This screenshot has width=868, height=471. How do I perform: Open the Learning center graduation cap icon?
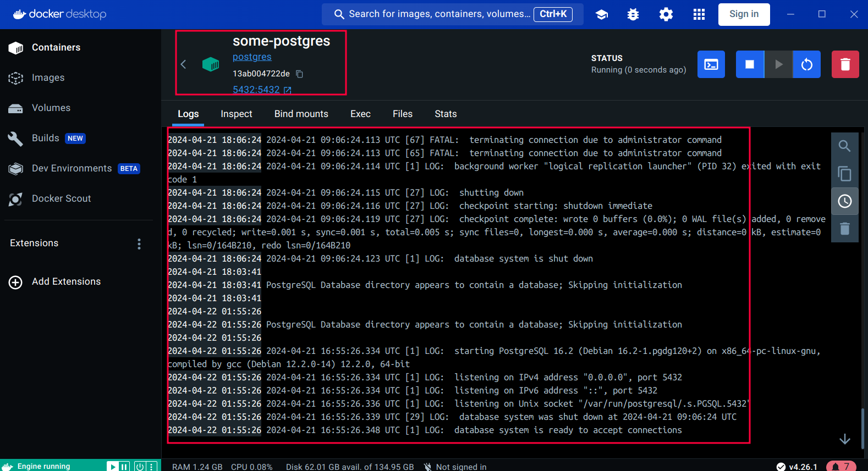[602, 14]
